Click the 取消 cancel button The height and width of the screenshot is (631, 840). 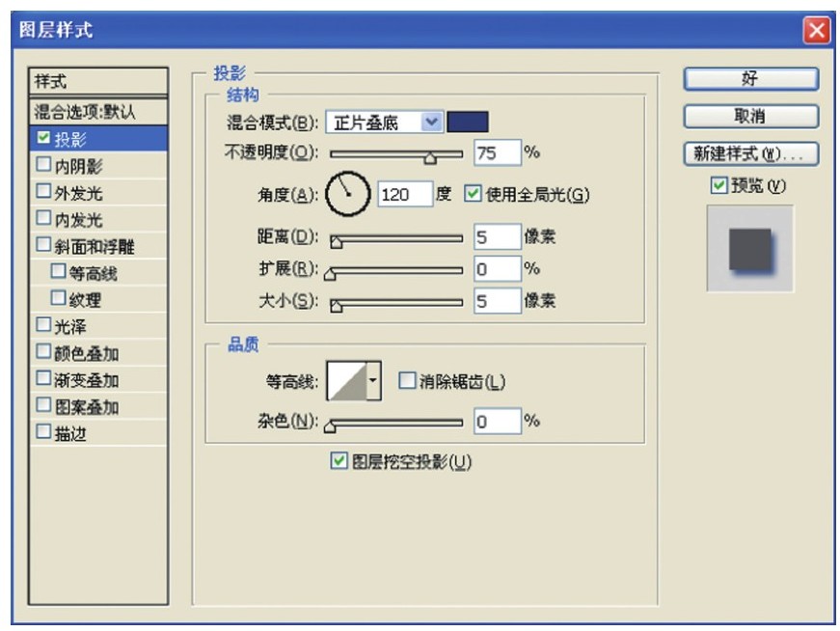751,117
